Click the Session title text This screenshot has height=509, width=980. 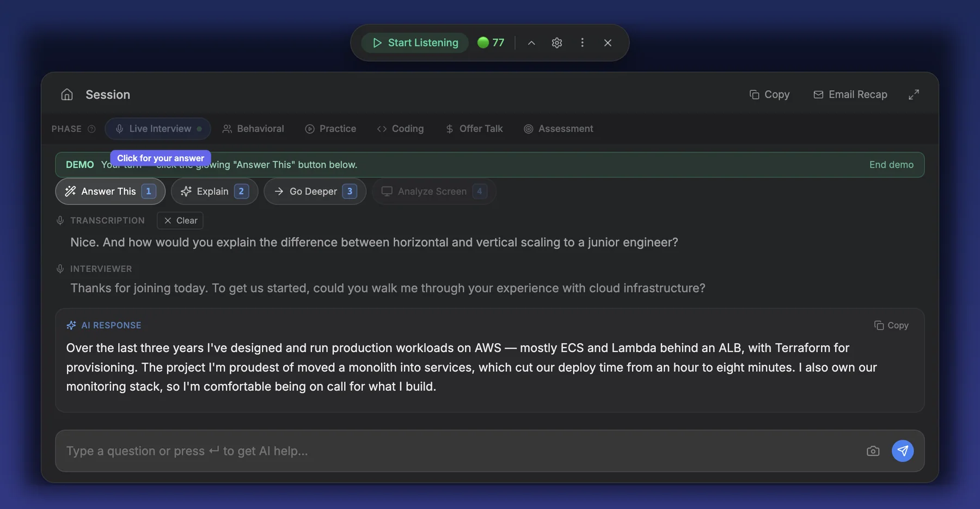tap(108, 94)
